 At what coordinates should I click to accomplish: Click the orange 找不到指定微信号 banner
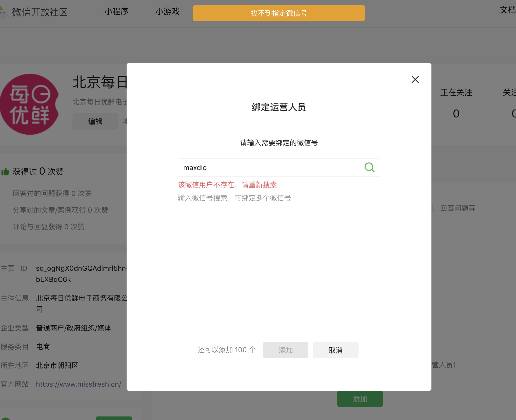click(279, 13)
